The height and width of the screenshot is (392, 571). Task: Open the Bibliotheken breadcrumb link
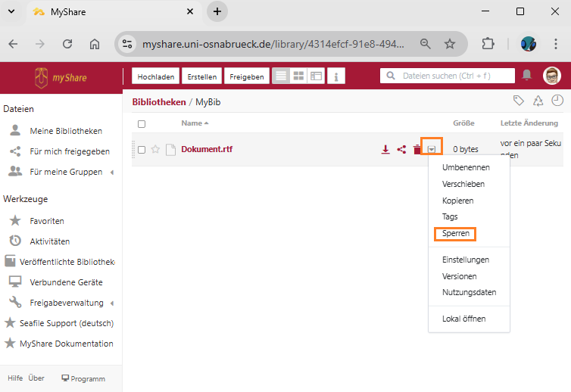[159, 102]
